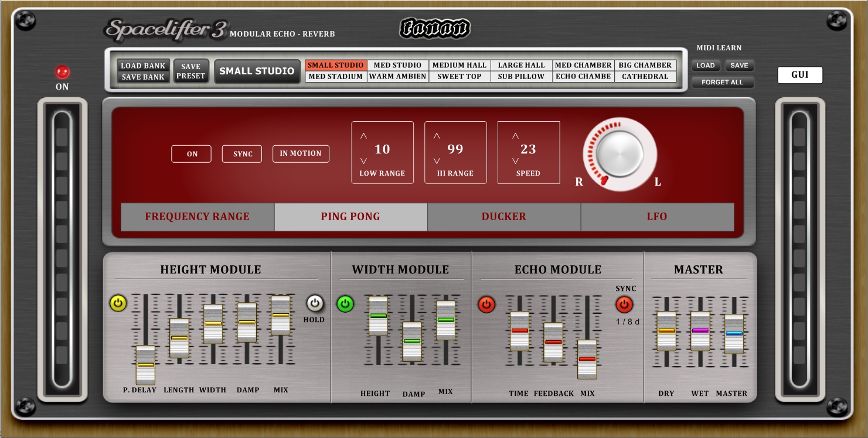Toggle the yellow Height Module power button
This screenshot has height=438, width=868.
tap(118, 303)
